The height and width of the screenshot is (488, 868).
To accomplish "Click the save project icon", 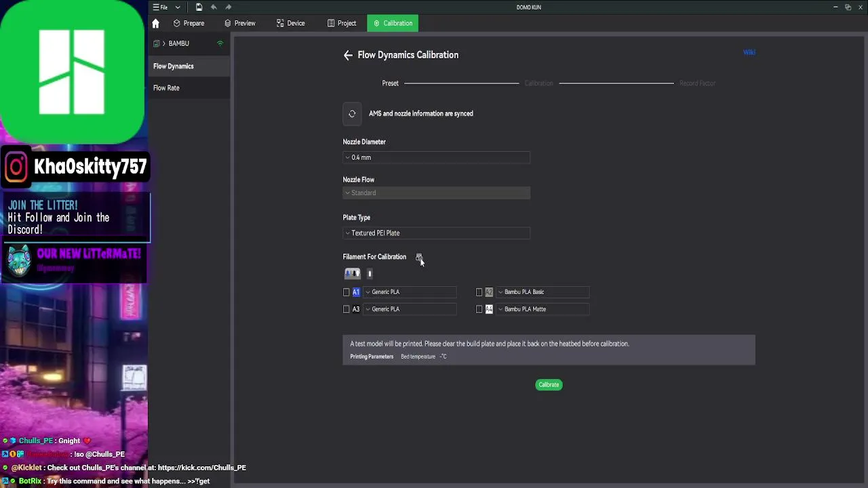I will click(199, 7).
